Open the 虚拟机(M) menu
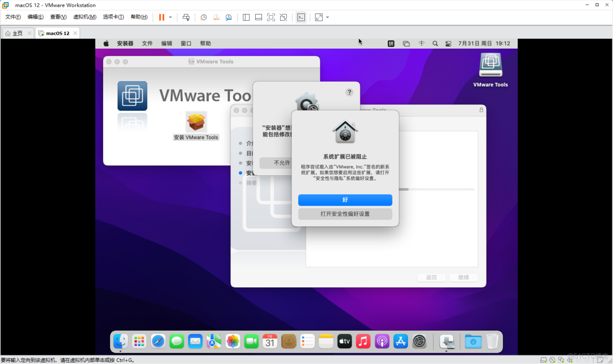Viewport: 613px width, 364px height. [x=85, y=17]
